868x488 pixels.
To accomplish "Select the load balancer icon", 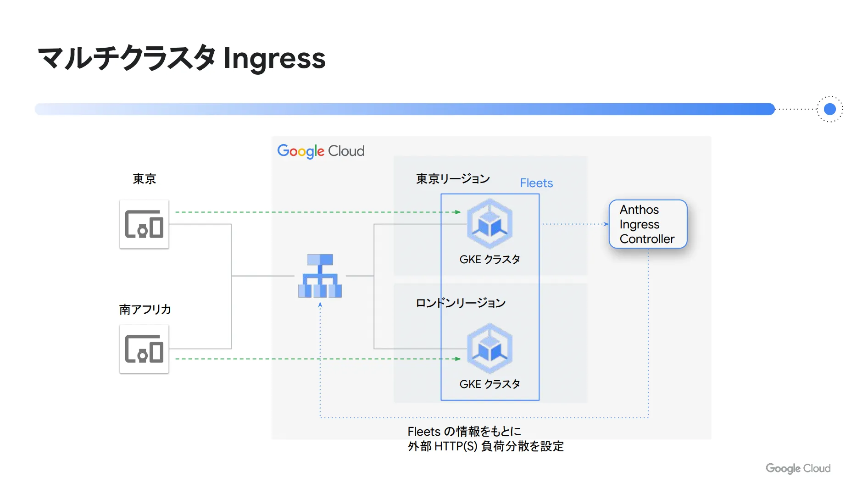I will [x=320, y=276].
